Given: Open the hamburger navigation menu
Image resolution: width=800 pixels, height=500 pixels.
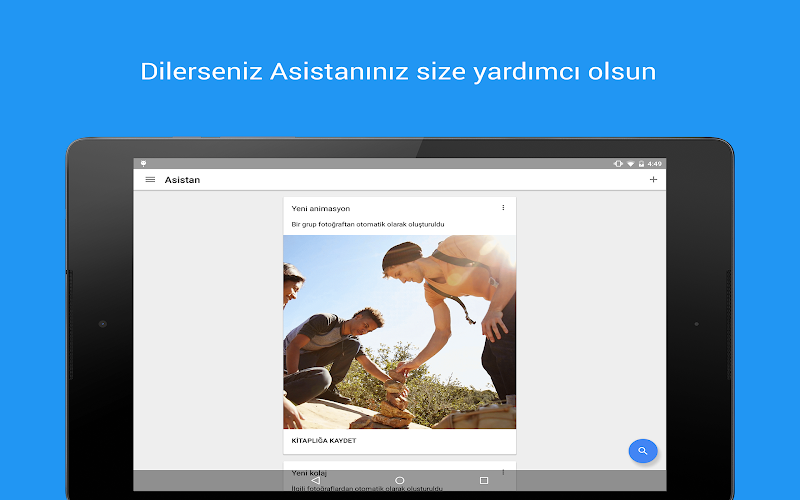Looking at the screenshot, I should point(150,180).
